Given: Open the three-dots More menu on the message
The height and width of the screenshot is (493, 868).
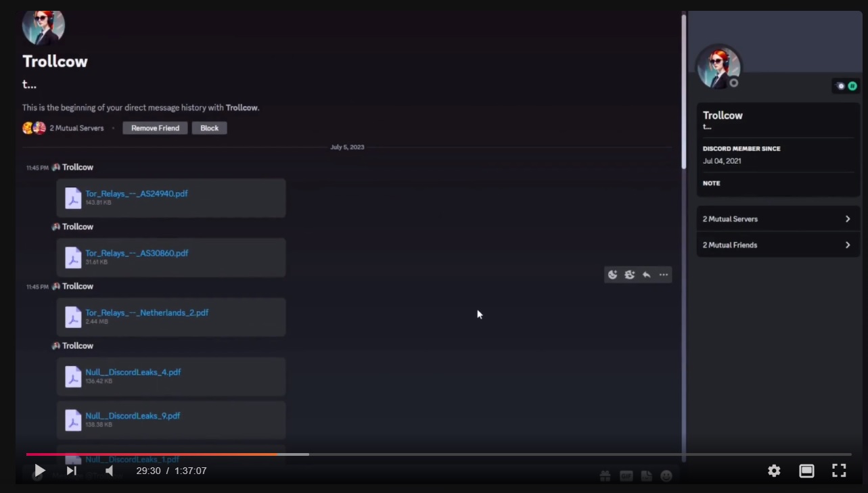Looking at the screenshot, I should (x=664, y=275).
